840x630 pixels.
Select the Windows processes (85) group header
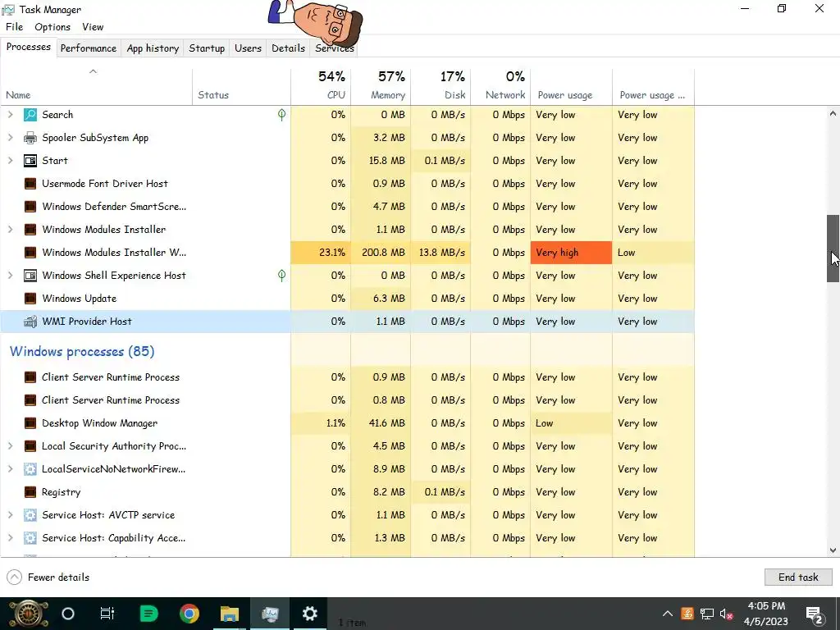(82, 351)
